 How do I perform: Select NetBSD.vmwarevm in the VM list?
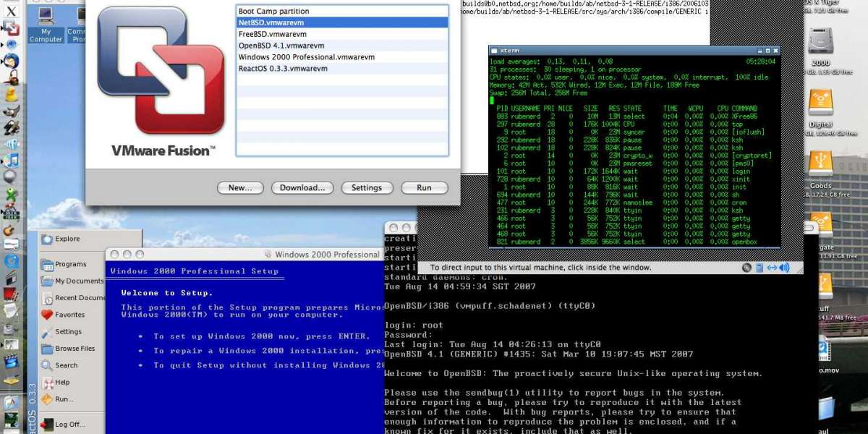tap(342, 23)
